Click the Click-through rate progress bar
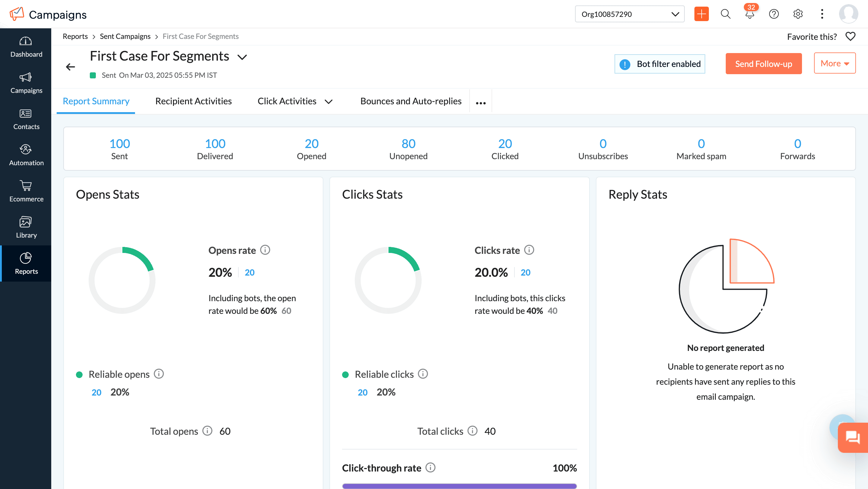 [459, 486]
